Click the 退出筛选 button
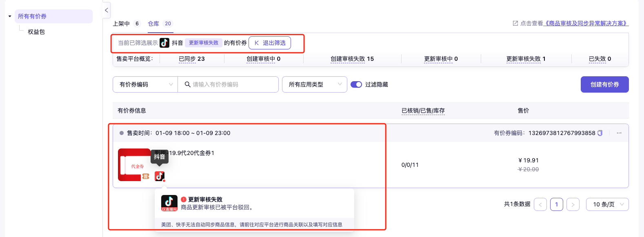Screen dimensions: 644x237 (x=270, y=43)
